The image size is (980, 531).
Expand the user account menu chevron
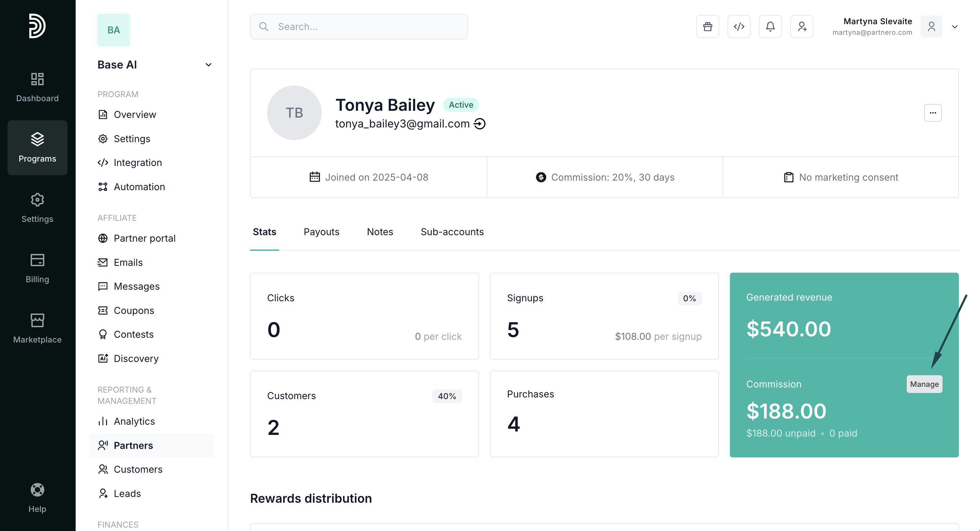coord(954,27)
